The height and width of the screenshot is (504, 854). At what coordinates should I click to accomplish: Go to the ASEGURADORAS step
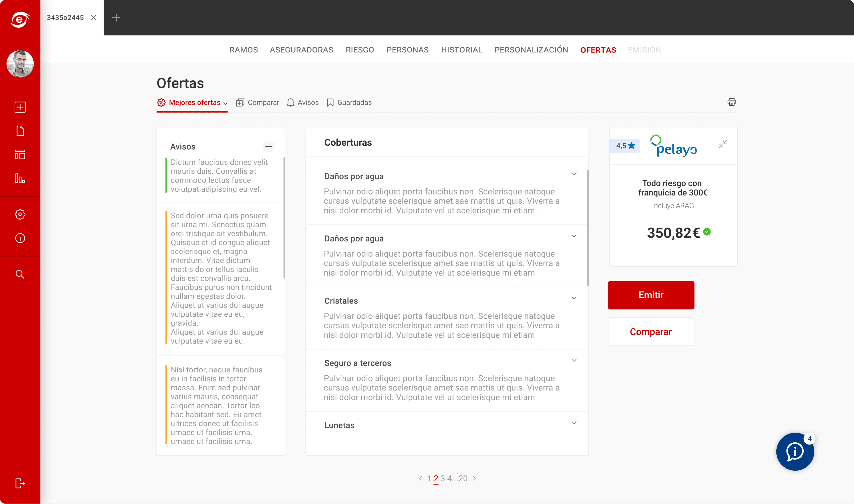pos(302,50)
